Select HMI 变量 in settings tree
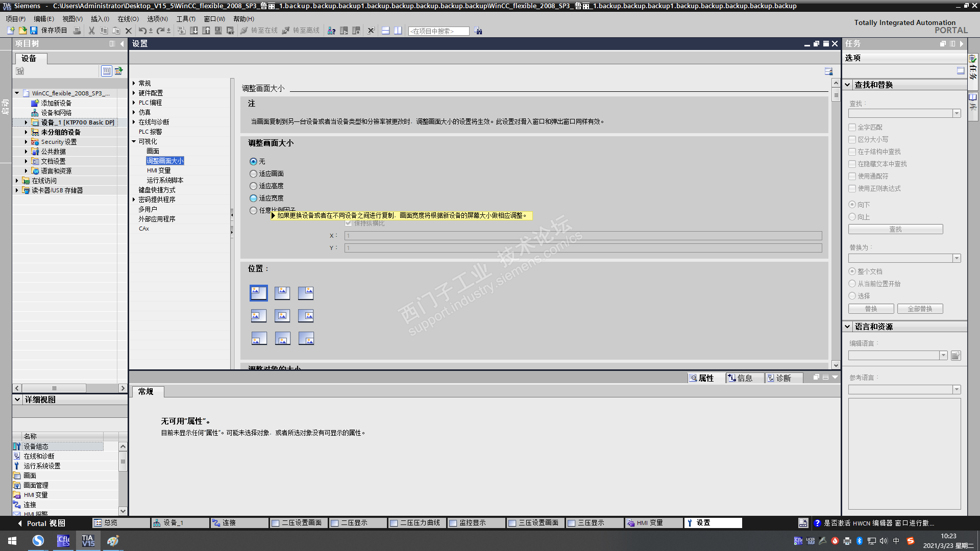The height and width of the screenshot is (551, 980). click(x=159, y=170)
